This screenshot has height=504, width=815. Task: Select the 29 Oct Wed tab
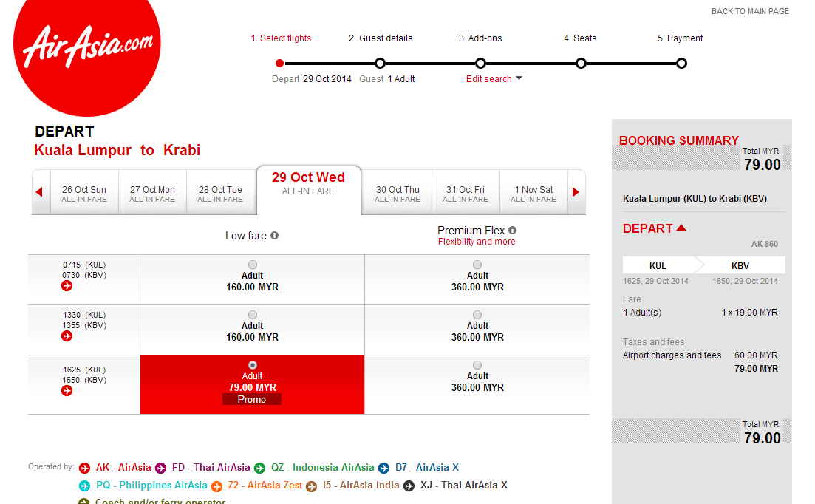click(309, 190)
